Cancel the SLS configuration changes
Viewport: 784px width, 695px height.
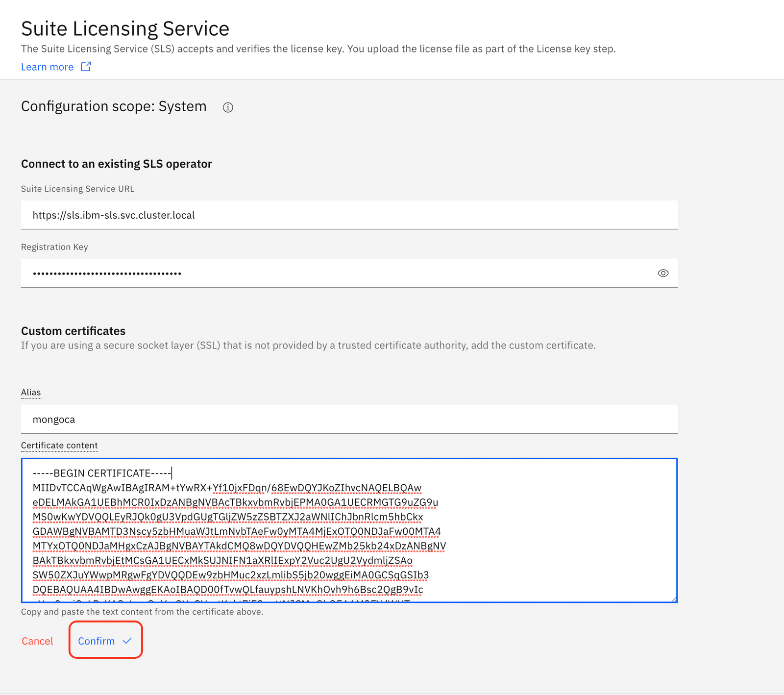coord(37,641)
